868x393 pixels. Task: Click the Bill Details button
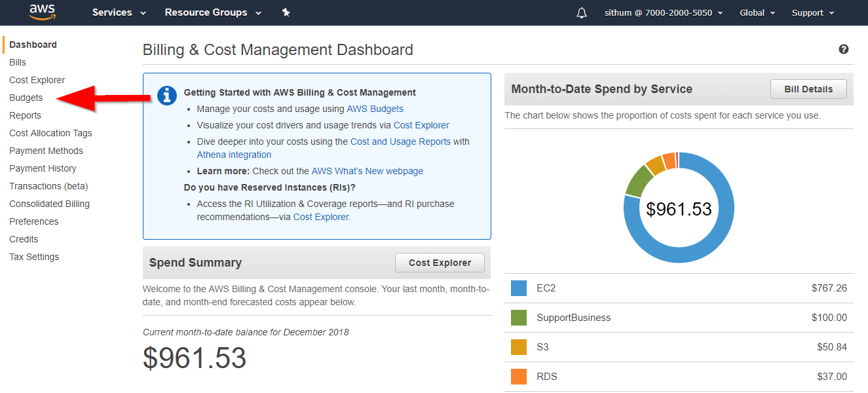point(808,89)
